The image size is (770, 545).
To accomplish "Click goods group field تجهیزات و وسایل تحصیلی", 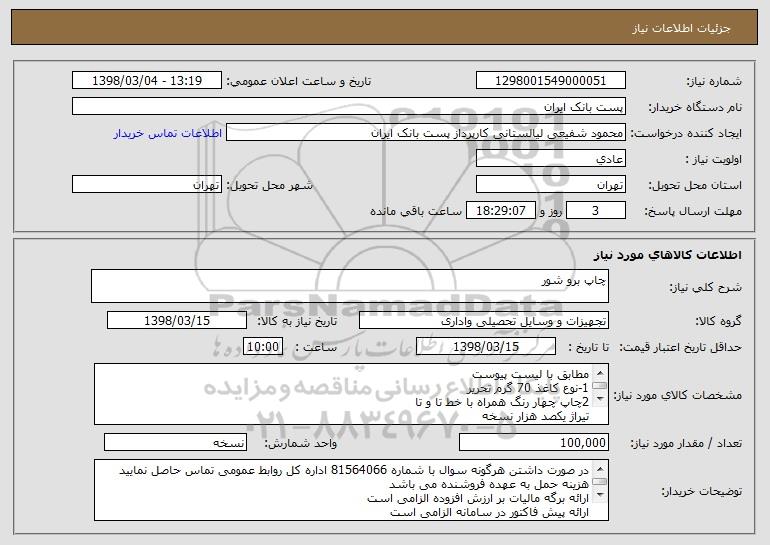I will coord(484,321).
